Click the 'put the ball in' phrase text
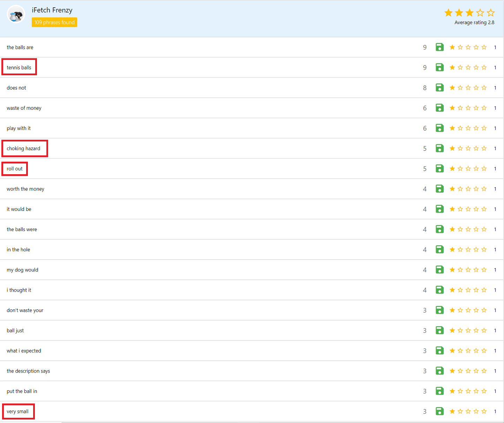The image size is (504, 423). click(22, 391)
